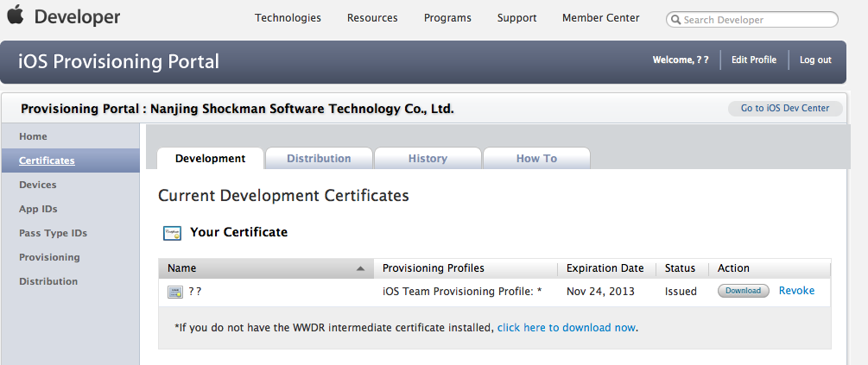Switch to the Development tab
Screen dimensions: 868x365
tap(211, 158)
